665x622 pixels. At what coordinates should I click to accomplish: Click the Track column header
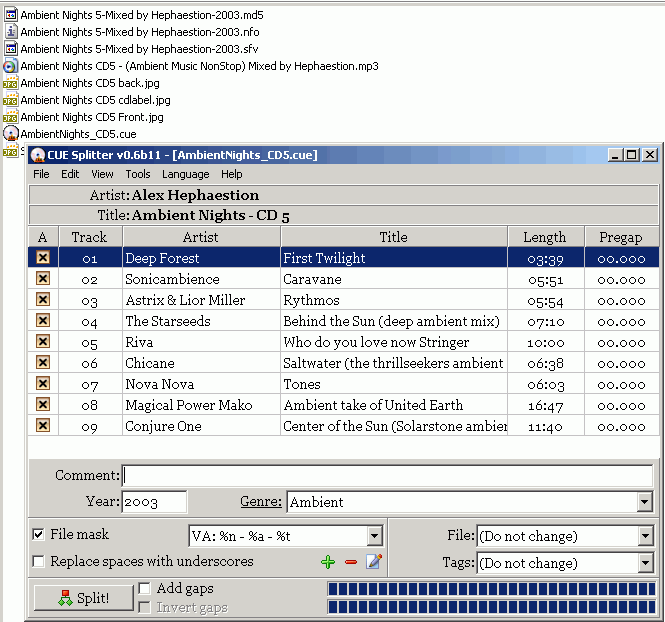(90, 237)
